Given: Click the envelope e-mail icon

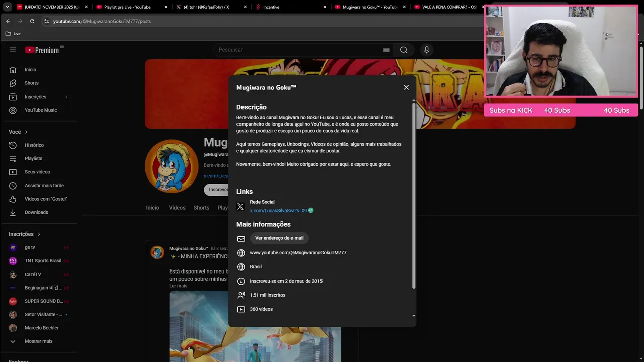Looking at the screenshot, I should pyautogui.click(x=241, y=239).
